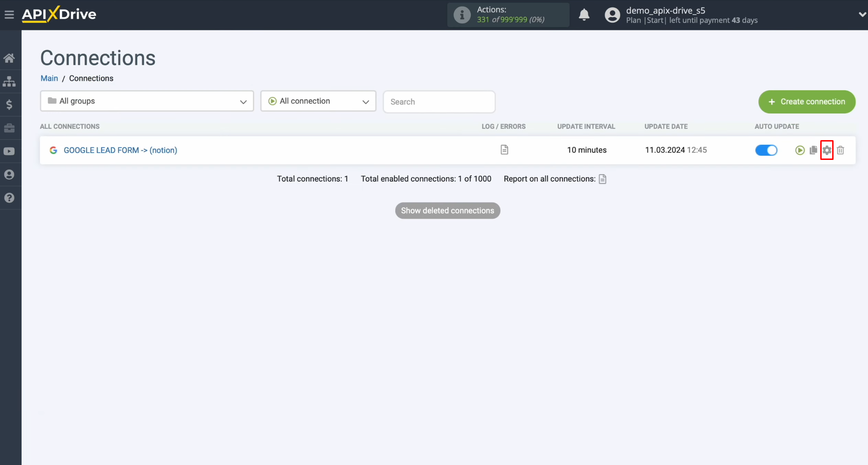This screenshot has width=868, height=465.
Task: Open the log/errors file icon for the connection
Action: pos(504,150)
